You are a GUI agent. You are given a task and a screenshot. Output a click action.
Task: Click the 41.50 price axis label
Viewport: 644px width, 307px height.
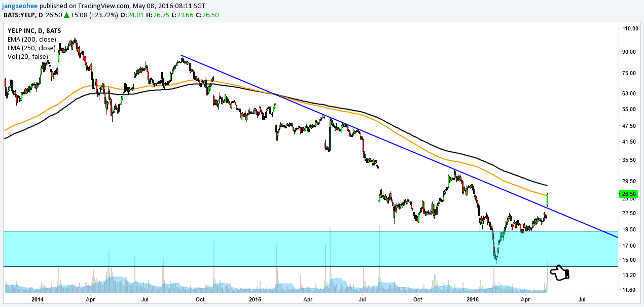point(629,142)
